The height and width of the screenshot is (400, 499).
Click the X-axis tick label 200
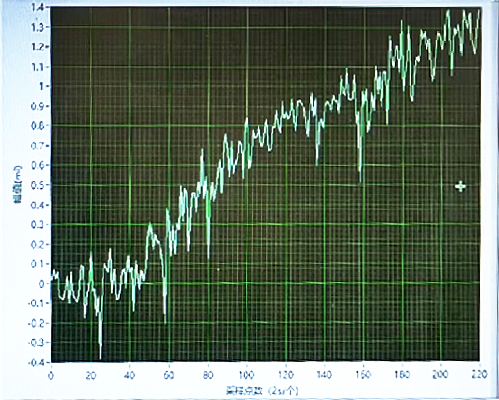pyautogui.click(x=440, y=374)
